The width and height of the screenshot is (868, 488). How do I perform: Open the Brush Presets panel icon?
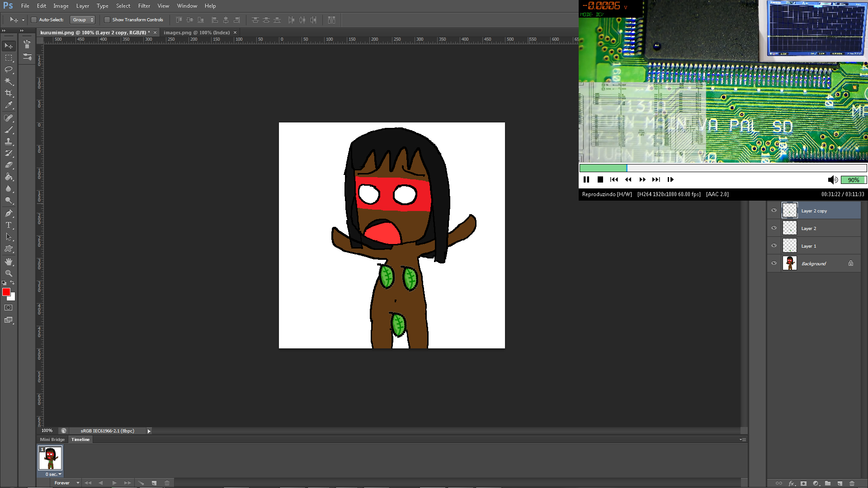point(27,57)
